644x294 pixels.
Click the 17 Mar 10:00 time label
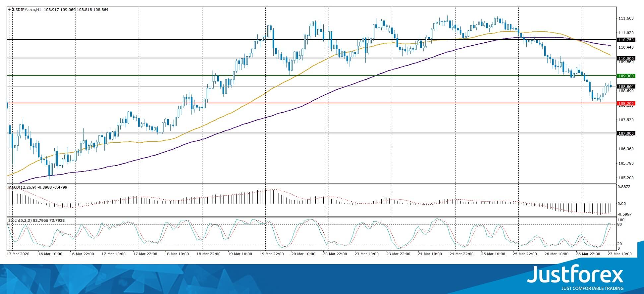click(x=113, y=254)
